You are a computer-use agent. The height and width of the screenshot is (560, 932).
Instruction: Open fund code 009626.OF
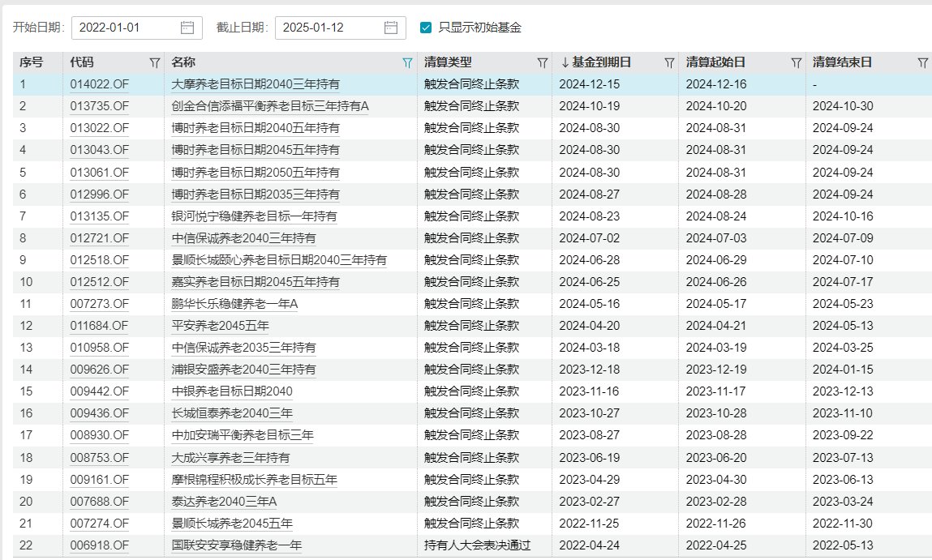[x=99, y=370]
